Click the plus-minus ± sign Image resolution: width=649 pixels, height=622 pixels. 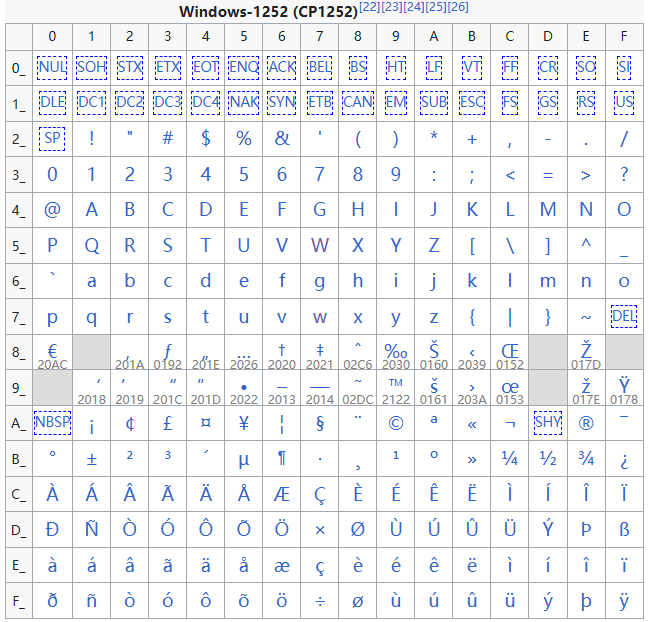click(91, 459)
